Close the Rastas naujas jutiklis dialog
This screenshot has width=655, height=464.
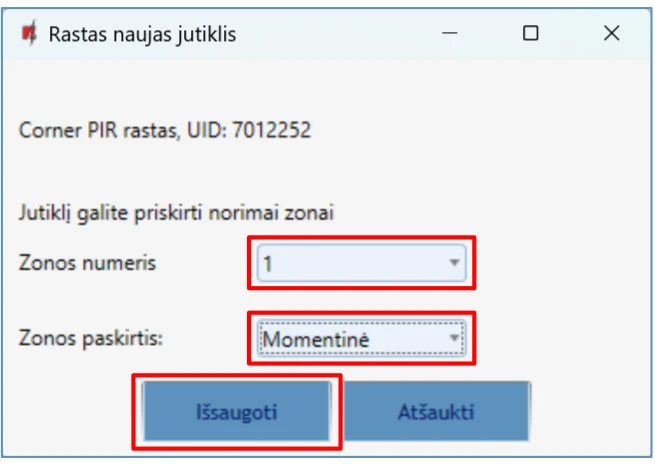[x=612, y=33]
